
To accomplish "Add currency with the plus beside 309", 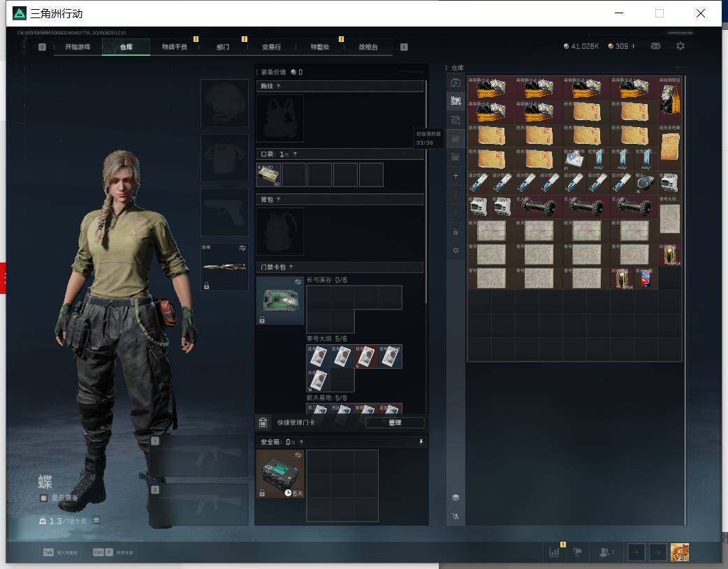I will [633, 46].
